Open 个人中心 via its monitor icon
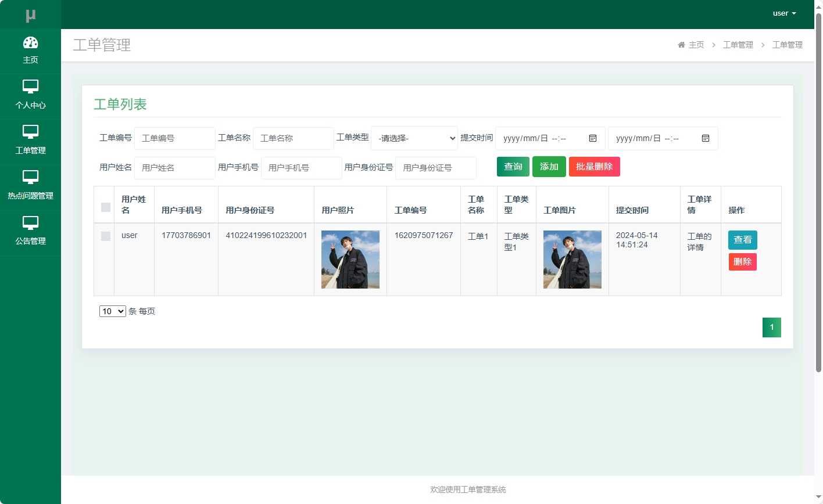The width and height of the screenshot is (823, 504). point(30,87)
